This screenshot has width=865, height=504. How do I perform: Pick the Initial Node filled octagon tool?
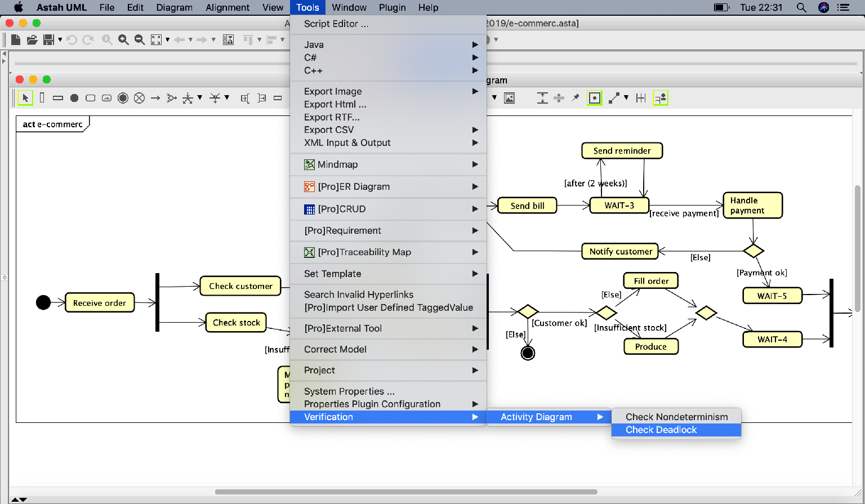coord(74,98)
